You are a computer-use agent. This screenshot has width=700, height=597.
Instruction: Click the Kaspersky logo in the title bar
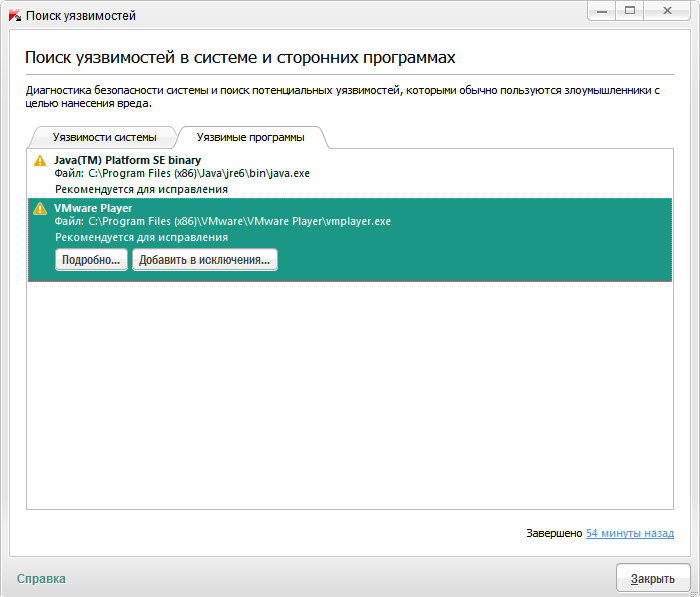[x=15, y=16]
